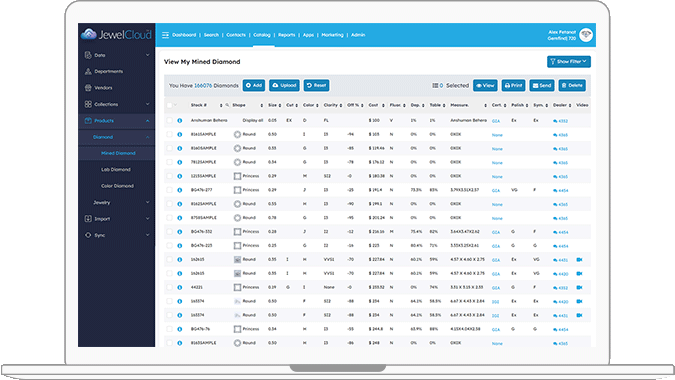Click the hamburger menu icon in top bar
The width and height of the screenshot is (675, 380).
click(x=165, y=35)
